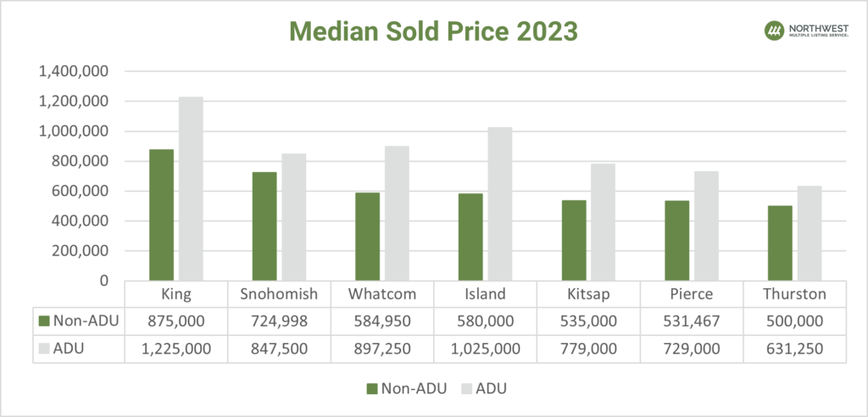Click the 1,025,000 Island ADU cell

coord(485,348)
